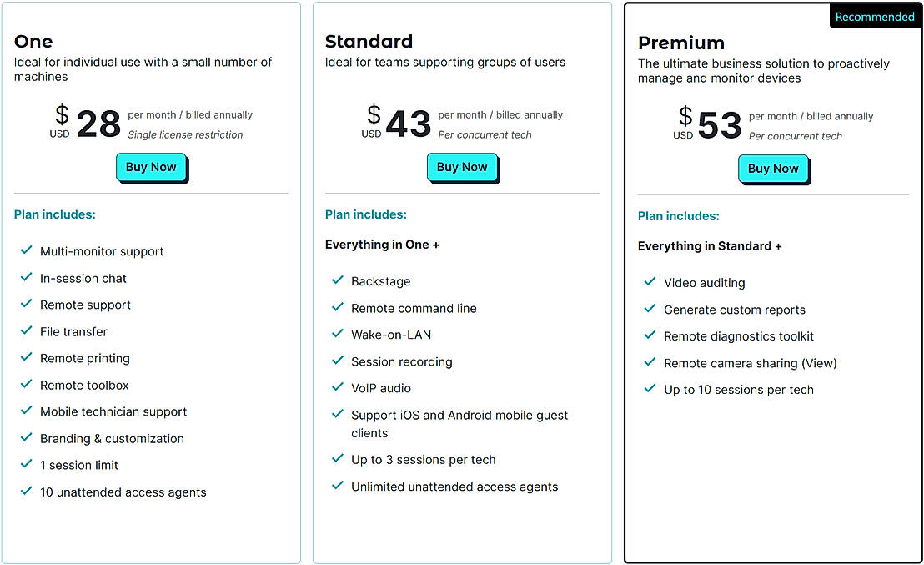This screenshot has width=924, height=565.
Task: Click the checkmark next to VoIP audio
Action: 337,387
